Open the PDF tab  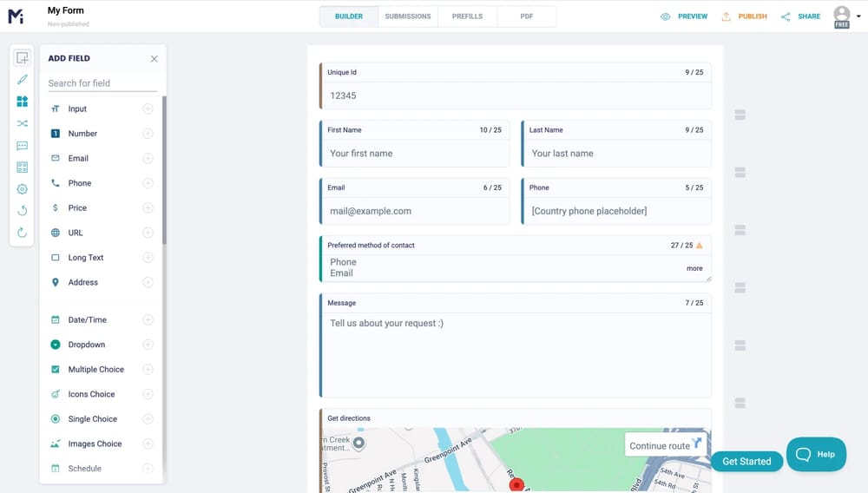pos(526,16)
